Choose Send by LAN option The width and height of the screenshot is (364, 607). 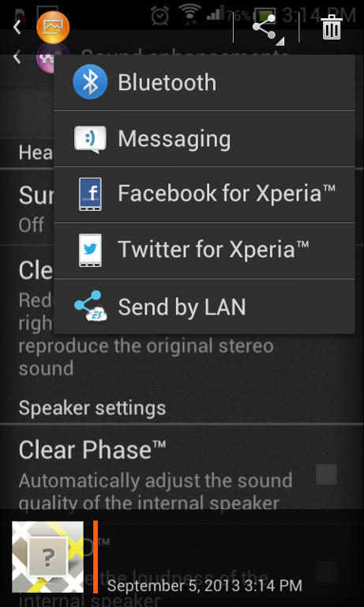pyautogui.click(x=205, y=306)
